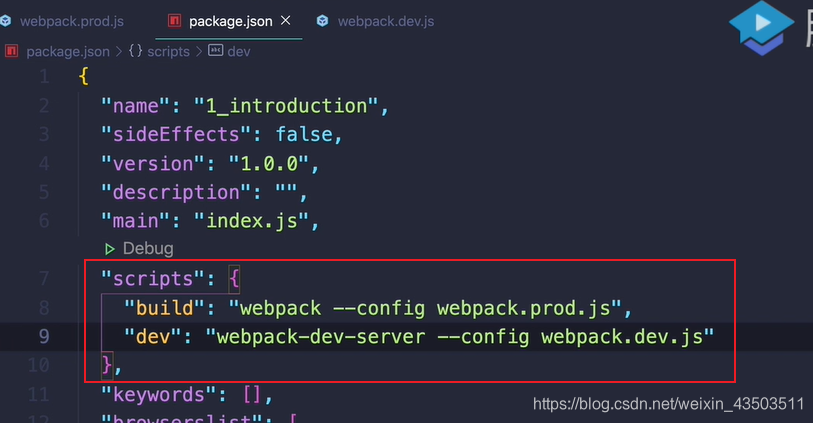Click the "name" key on line 2

click(x=135, y=106)
